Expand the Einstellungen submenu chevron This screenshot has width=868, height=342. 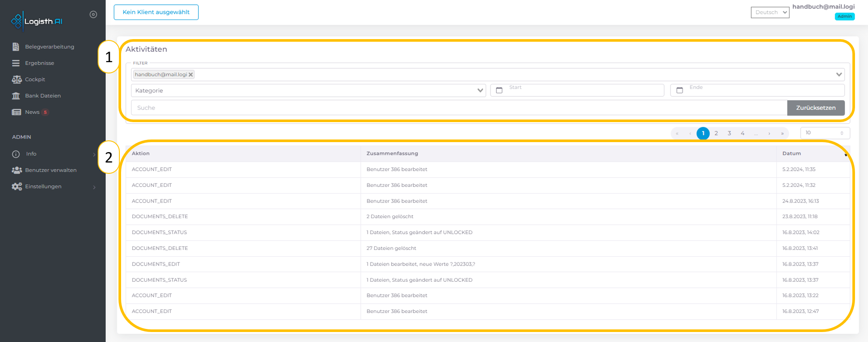pos(94,187)
